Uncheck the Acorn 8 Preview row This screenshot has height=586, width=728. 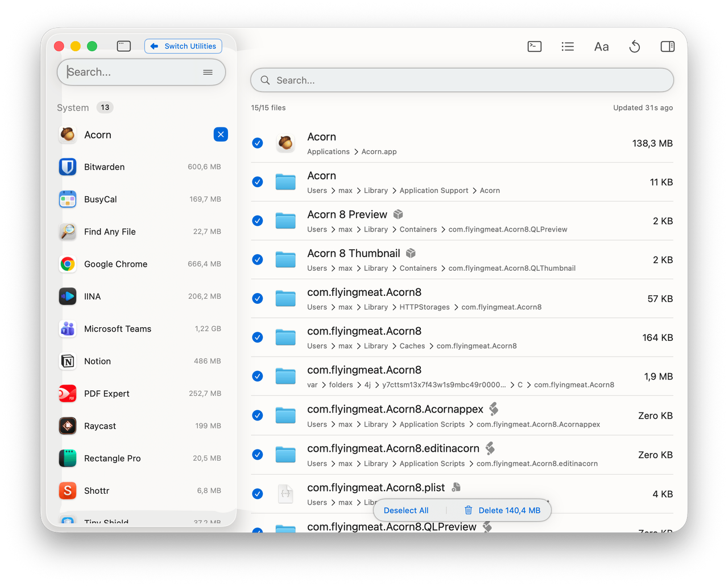[258, 221]
